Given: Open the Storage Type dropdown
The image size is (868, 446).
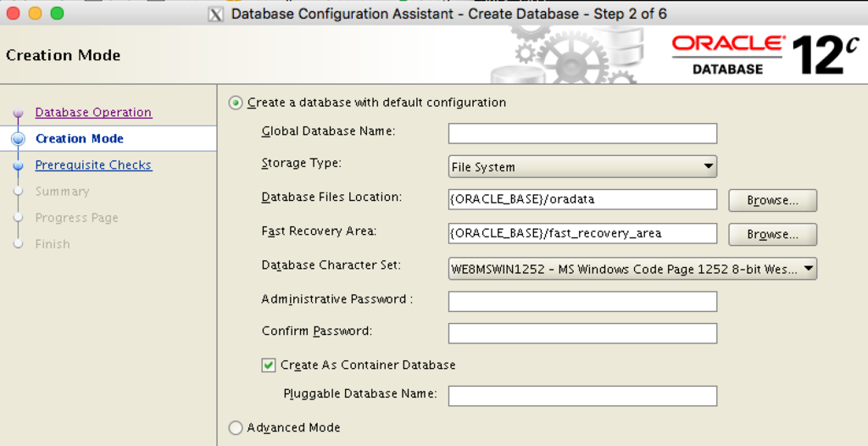Looking at the screenshot, I should [x=582, y=167].
